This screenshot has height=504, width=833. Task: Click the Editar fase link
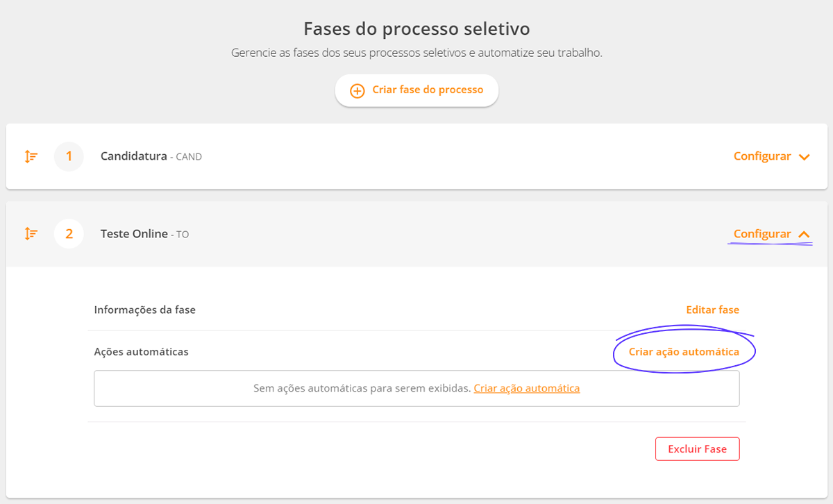click(x=712, y=310)
